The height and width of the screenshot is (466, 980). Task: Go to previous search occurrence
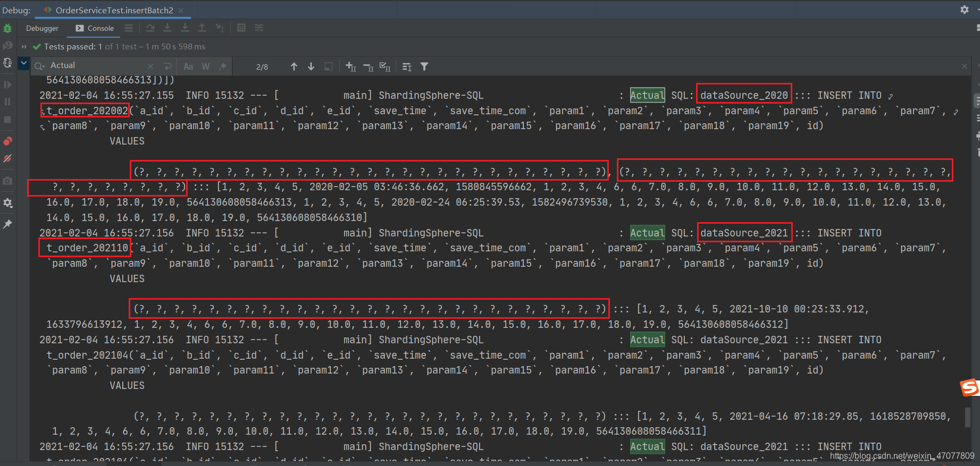[x=294, y=66]
